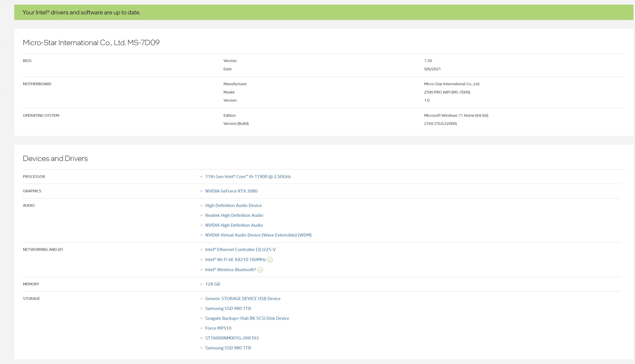The height and width of the screenshot is (364, 635).
Task: Click the Intel Wi-Fi 6E AX210 160MHz link
Action: pos(235,260)
